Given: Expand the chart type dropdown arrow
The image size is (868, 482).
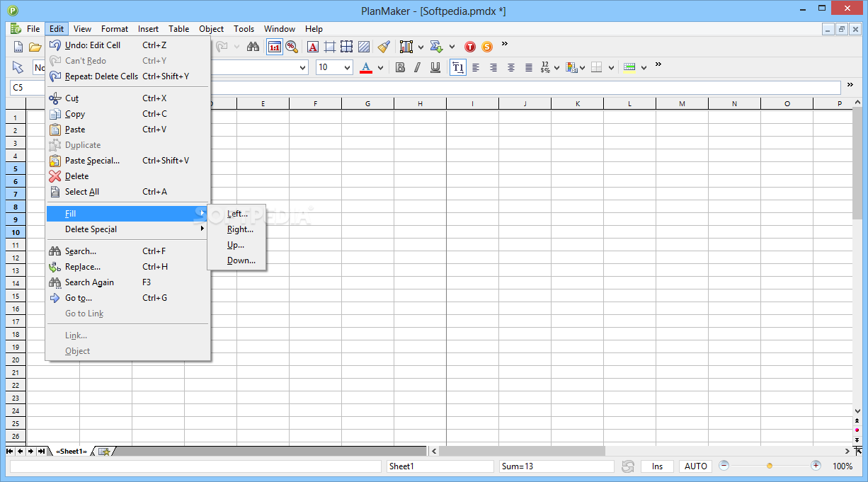Looking at the screenshot, I should 421,47.
